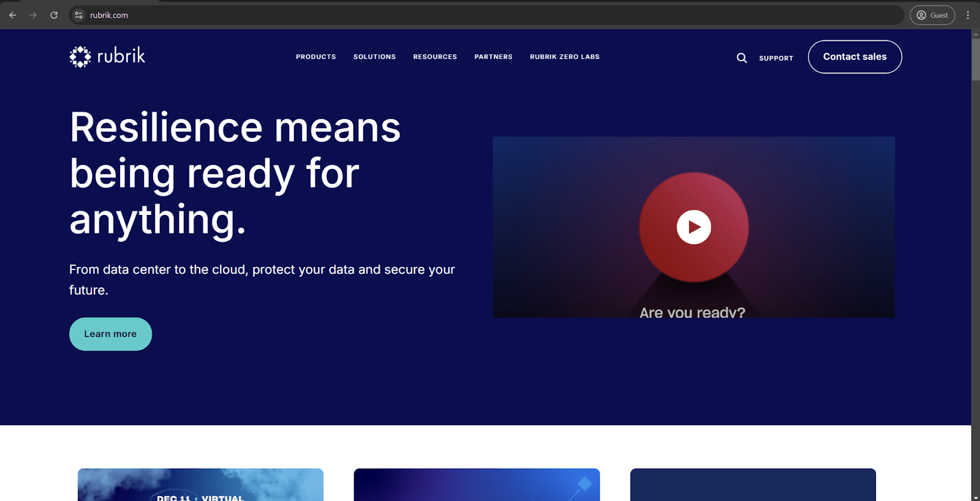This screenshot has height=501, width=980.
Task: Click the page vertical scrollbar thumb
Action: point(975,59)
